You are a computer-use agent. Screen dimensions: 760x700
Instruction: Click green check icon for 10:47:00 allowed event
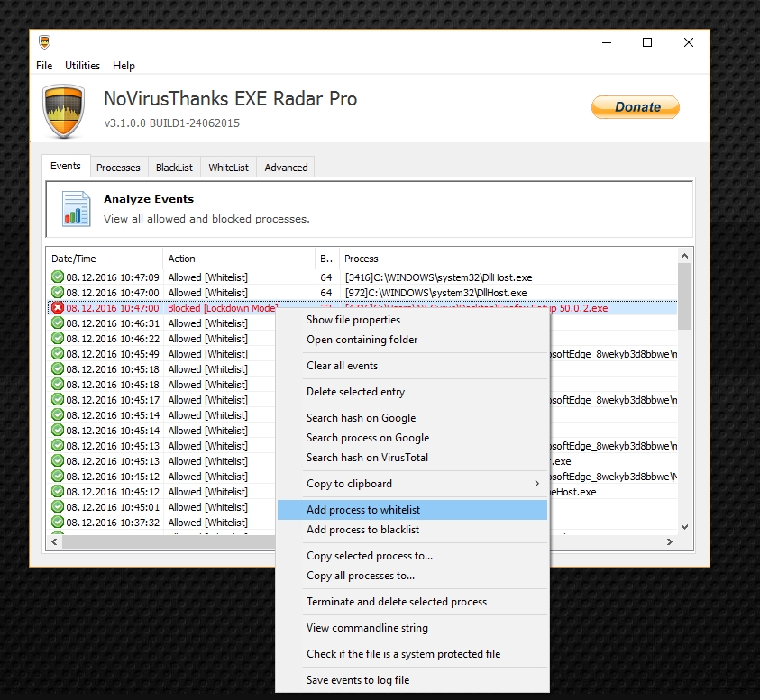point(58,293)
